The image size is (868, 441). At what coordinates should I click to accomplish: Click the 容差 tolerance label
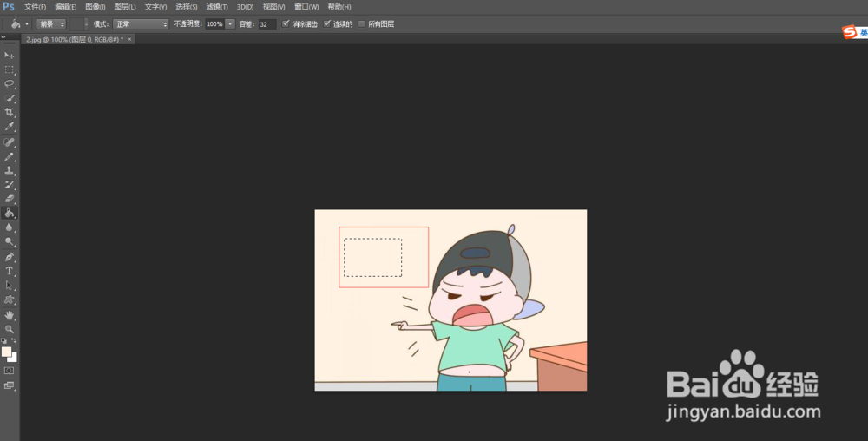tap(247, 23)
